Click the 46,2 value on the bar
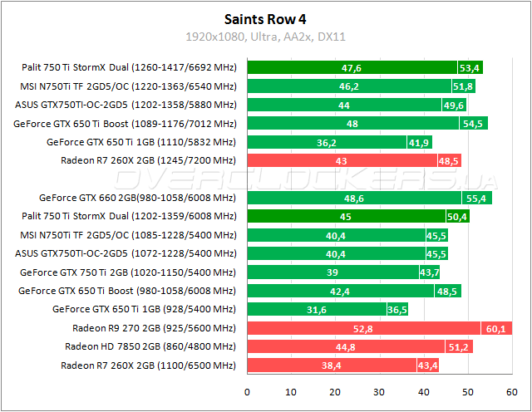532x412 pixels. 349,86
